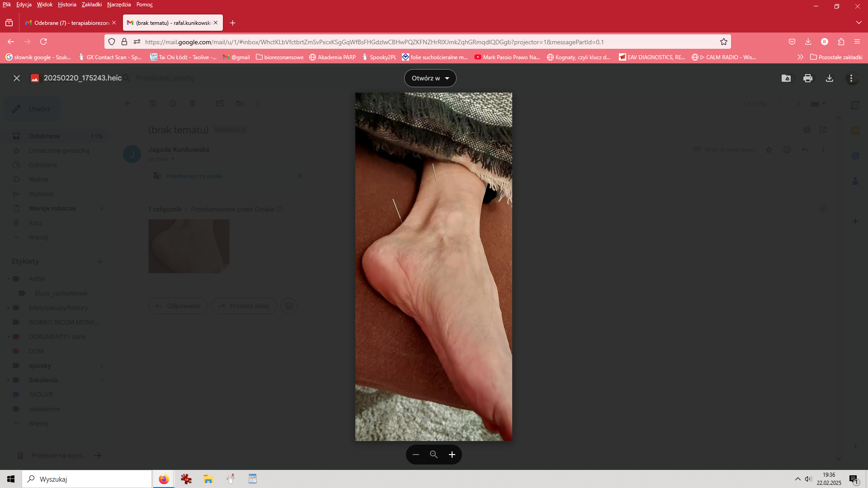Click the 'Wyszukaj' taskbar search box
Screen dimensions: 868x488
click(x=87, y=479)
